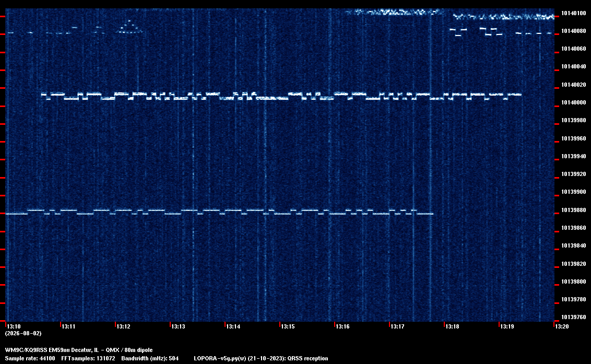
Task: Click the 10139900 frequency label
Action: (574, 192)
